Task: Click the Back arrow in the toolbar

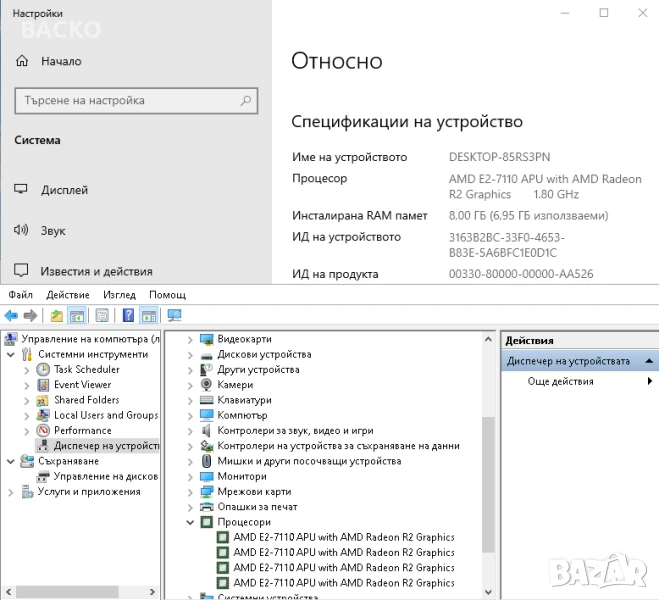Action: [11, 316]
